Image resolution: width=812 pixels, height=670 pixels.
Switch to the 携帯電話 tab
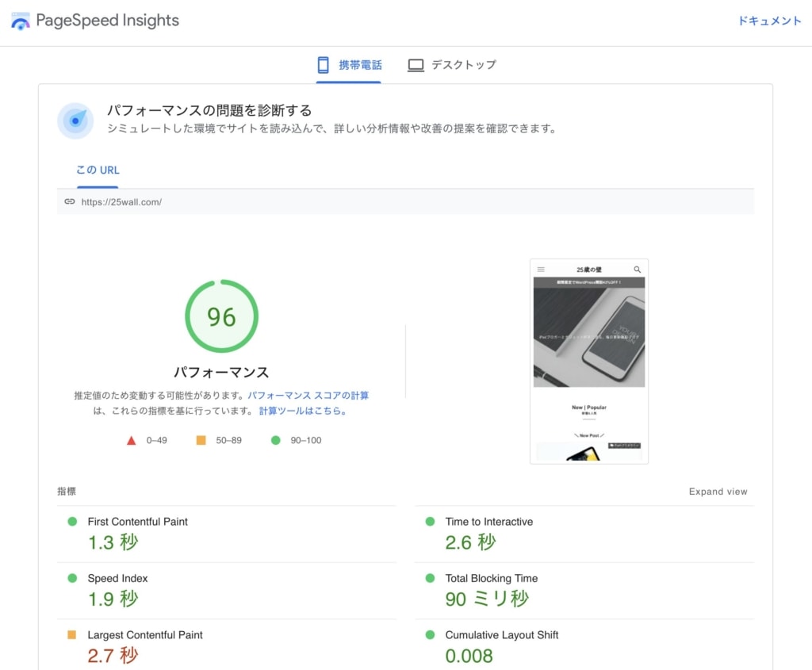coord(349,65)
